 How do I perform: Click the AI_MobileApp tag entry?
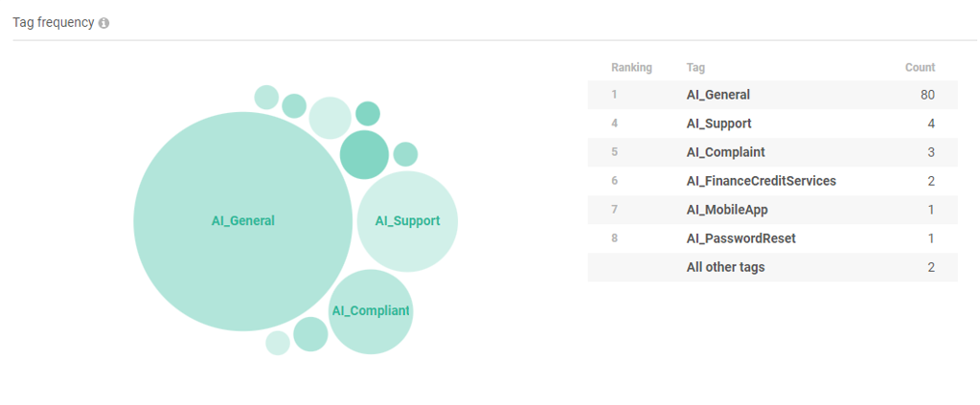click(727, 210)
